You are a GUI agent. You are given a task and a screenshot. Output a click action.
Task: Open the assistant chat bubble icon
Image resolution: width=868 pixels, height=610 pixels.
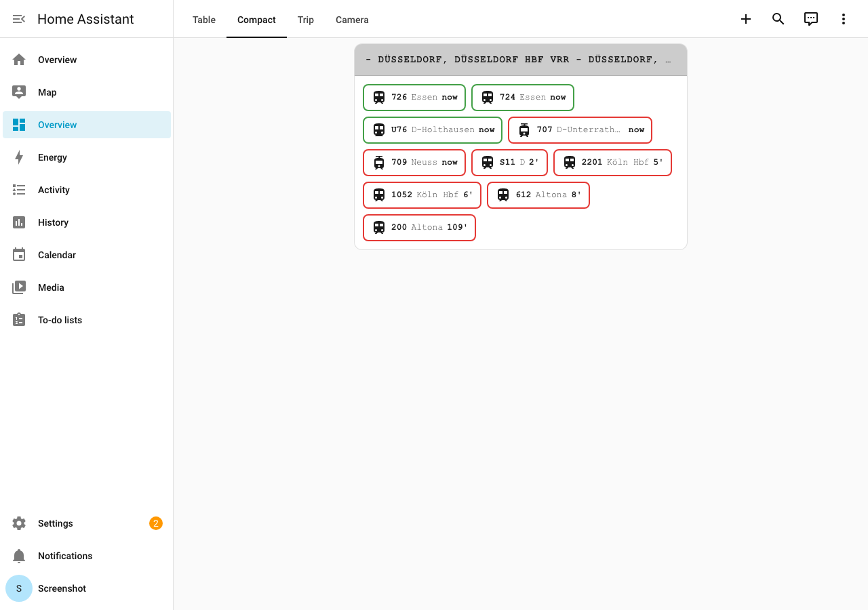(x=811, y=19)
